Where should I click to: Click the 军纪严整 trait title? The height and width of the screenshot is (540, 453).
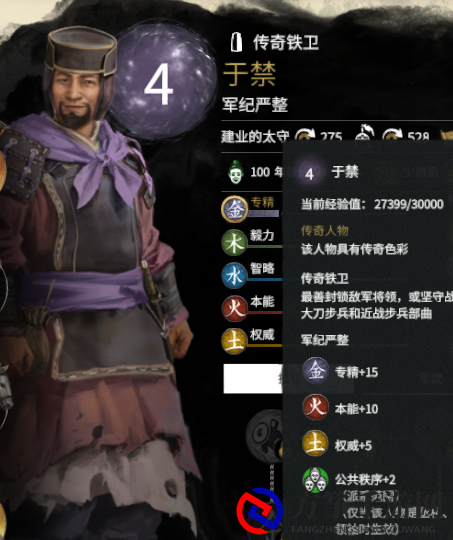(254, 104)
